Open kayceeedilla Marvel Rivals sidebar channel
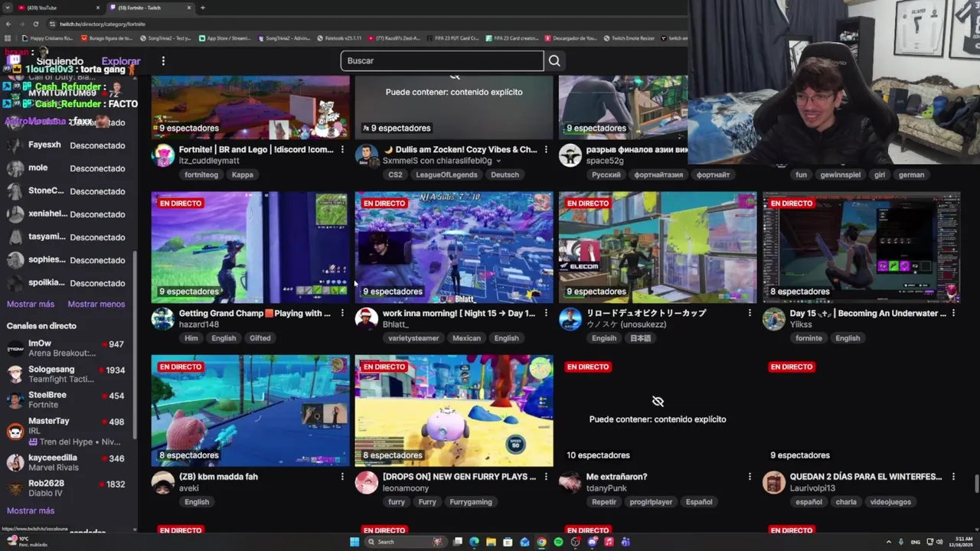This screenshot has height=551, width=980. [x=67, y=462]
